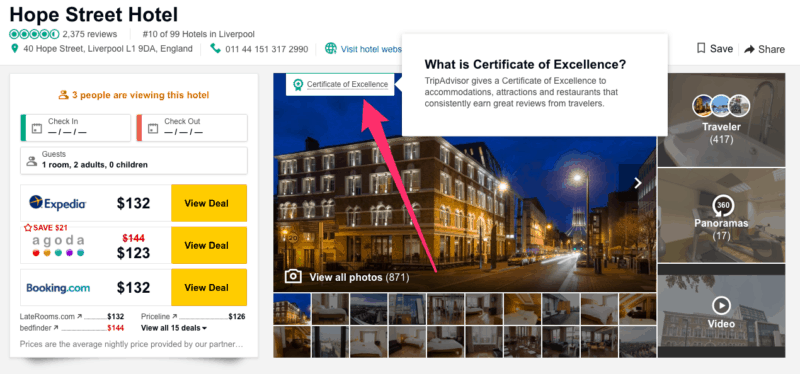Click View Deal for Booking.com
The height and width of the screenshot is (374, 800).
tap(209, 288)
